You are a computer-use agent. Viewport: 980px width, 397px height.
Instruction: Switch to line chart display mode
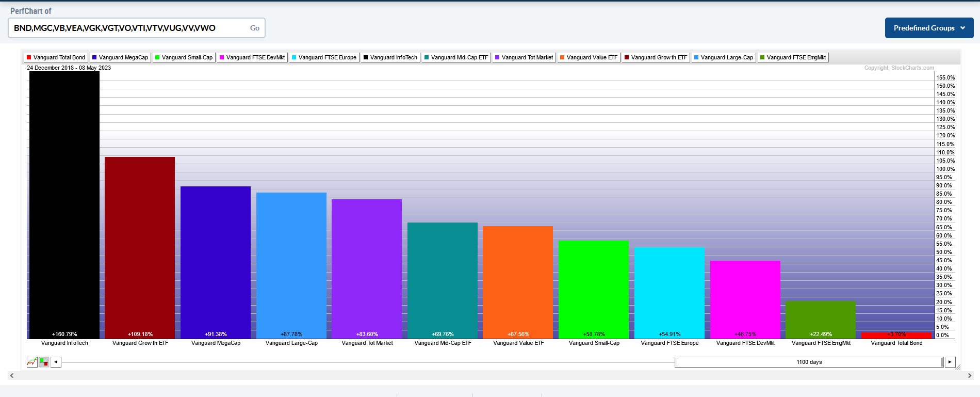(x=32, y=362)
